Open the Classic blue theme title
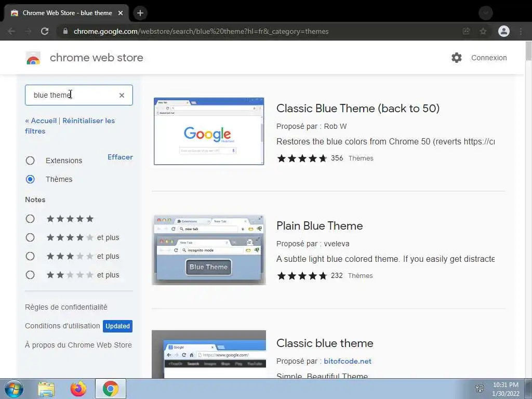Image resolution: width=532 pixels, height=399 pixels. 325,343
